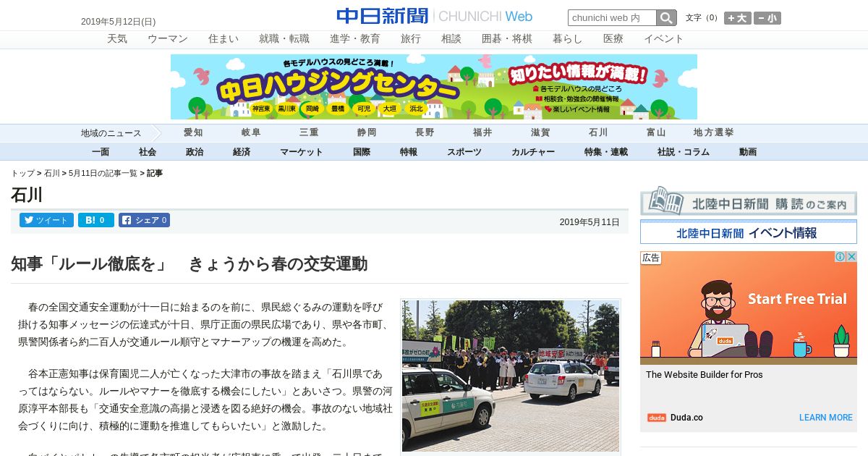The width and height of the screenshot is (868, 456).
Task: Go to 特集・連載 section
Action: point(606,152)
